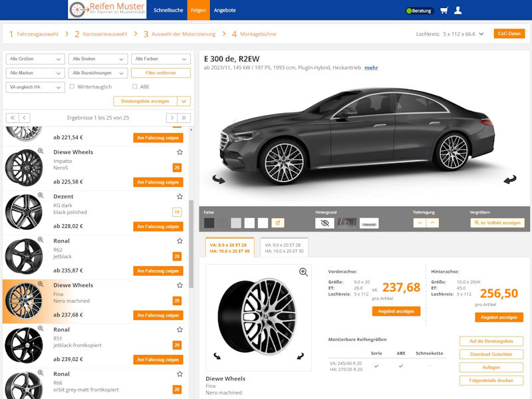Screen dimensions: 532x399
Task: Go to step 1 Fahrzeugauswahl
Action: 34,34
